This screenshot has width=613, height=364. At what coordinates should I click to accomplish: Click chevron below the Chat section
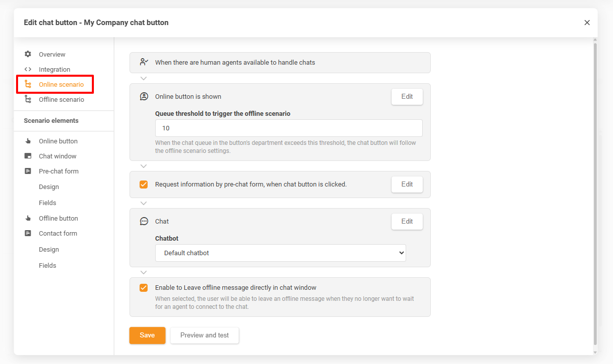pyautogui.click(x=144, y=272)
